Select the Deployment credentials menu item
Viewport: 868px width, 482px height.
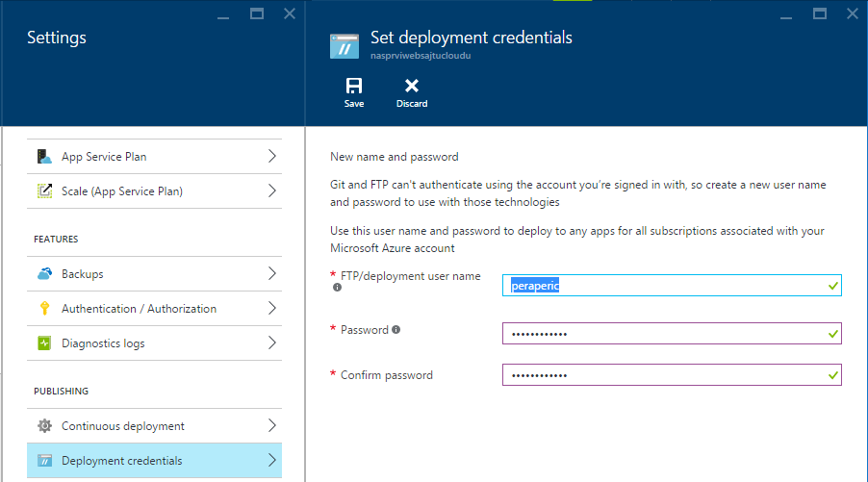click(121, 461)
